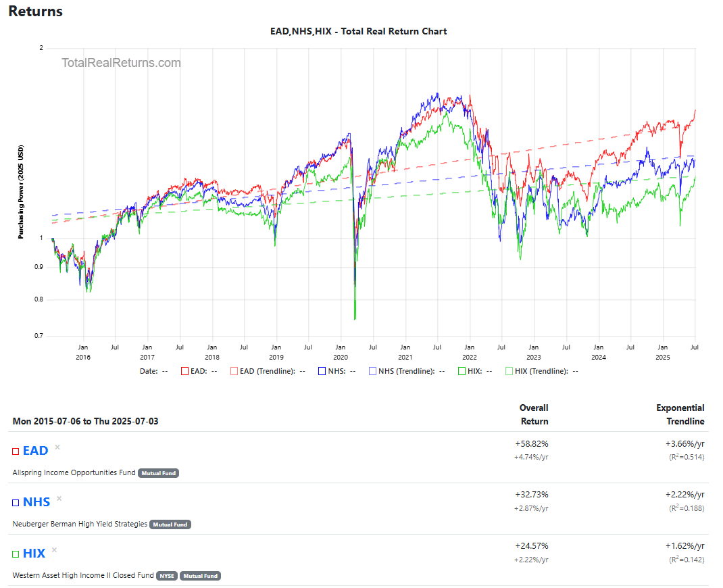Click the NYSE badge for Western Asset fund
The width and height of the screenshot is (723, 588).
coord(167,576)
